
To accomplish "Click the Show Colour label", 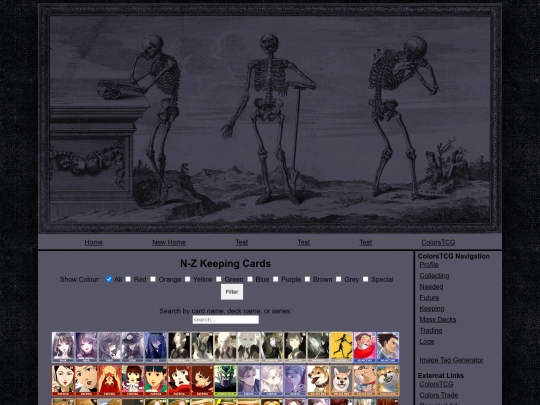I will coord(80,279).
